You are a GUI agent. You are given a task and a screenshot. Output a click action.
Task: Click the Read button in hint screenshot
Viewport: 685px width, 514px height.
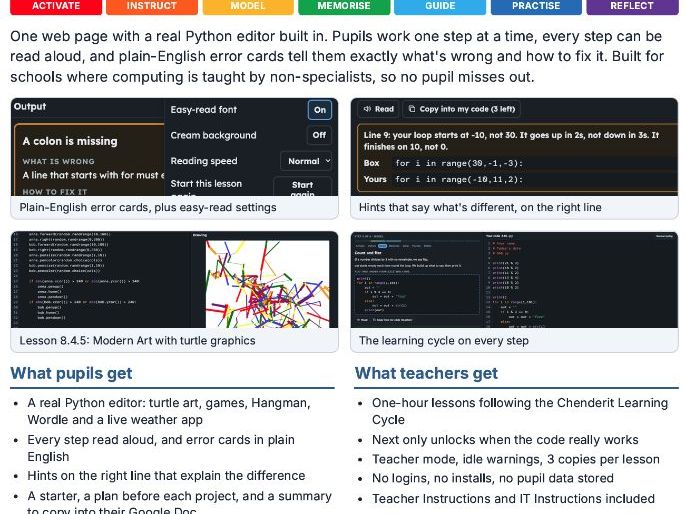379,109
